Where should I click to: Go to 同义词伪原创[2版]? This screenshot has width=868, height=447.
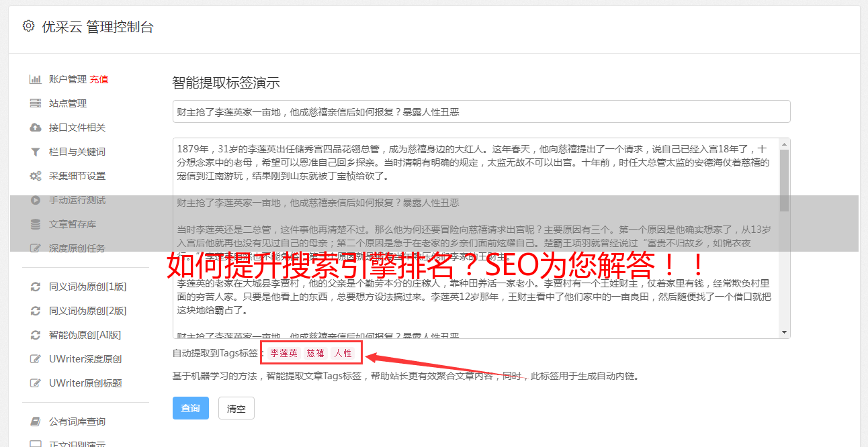pyautogui.click(x=87, y=311)
